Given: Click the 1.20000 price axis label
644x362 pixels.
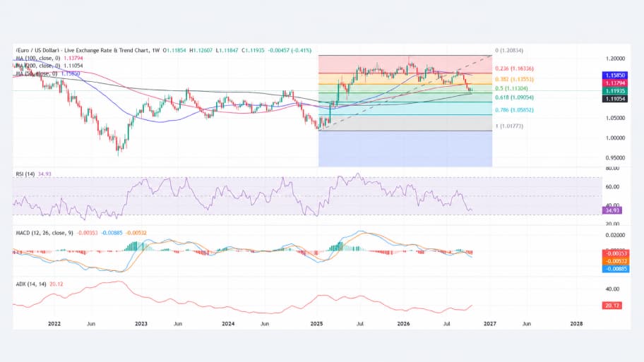Looking at the screenshot, I should (x=615, y=59).
